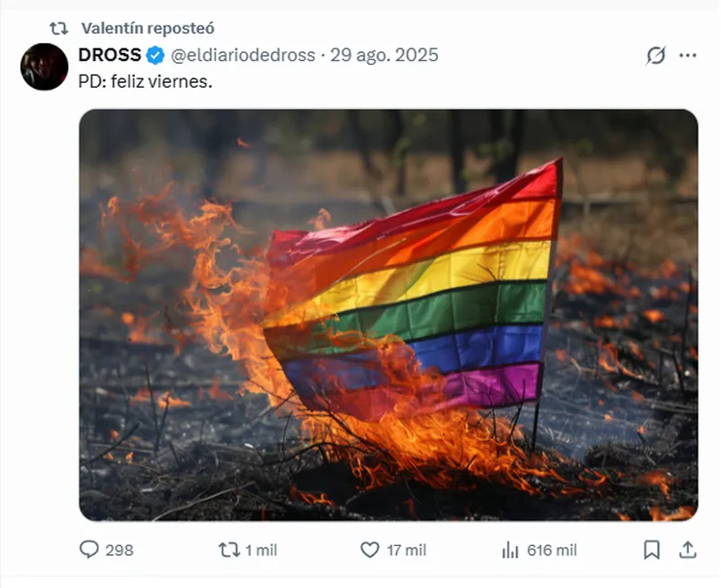
Task: Open the post date 29 ago. 2025
Action: (x=384, y=55)
